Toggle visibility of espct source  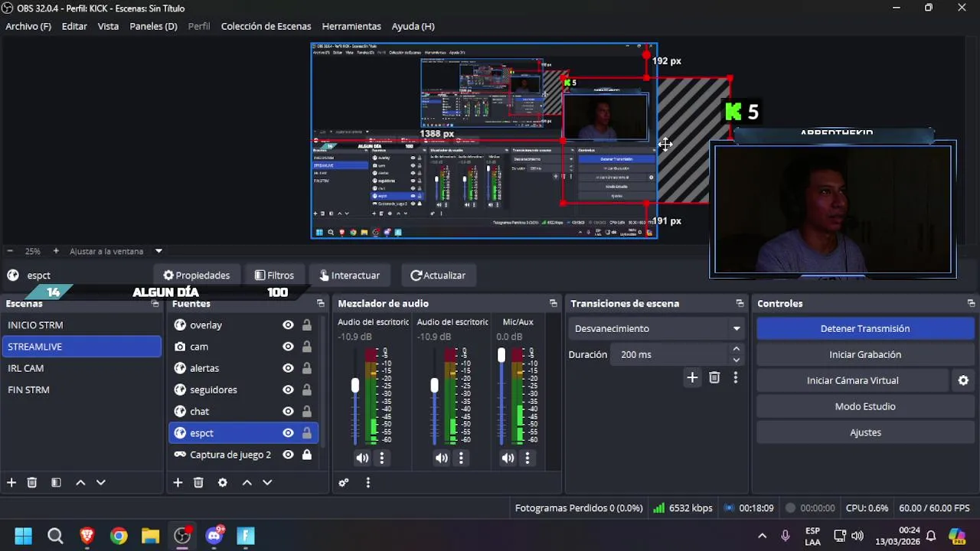(288, 433)
